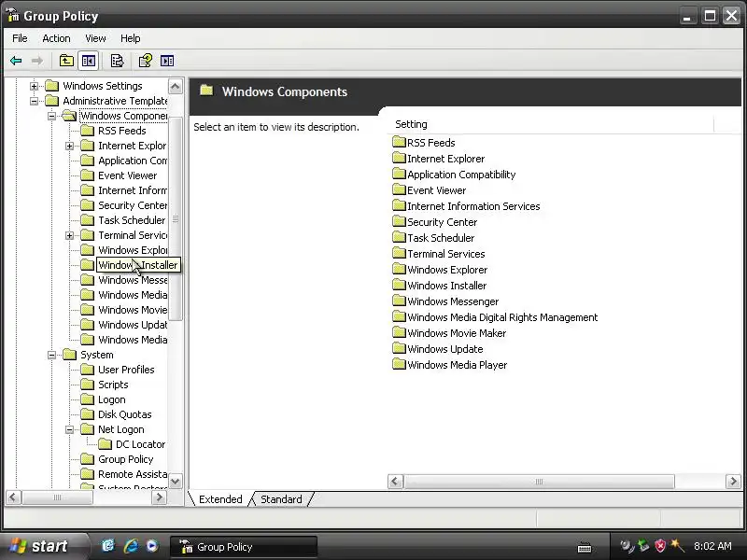The image size is (747, 560).
Task: Select Windows Explorer in the tree
Action: tap(133, 250)
